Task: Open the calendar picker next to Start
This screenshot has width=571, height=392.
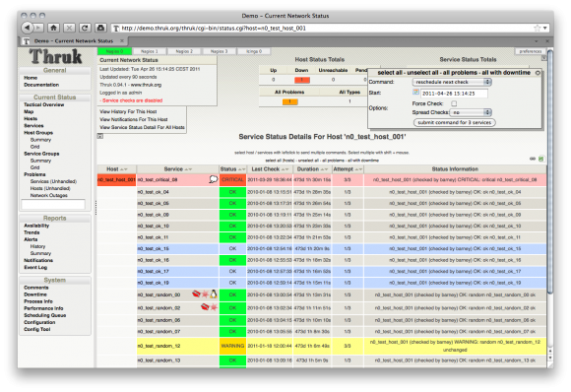Action: [415, 93]
